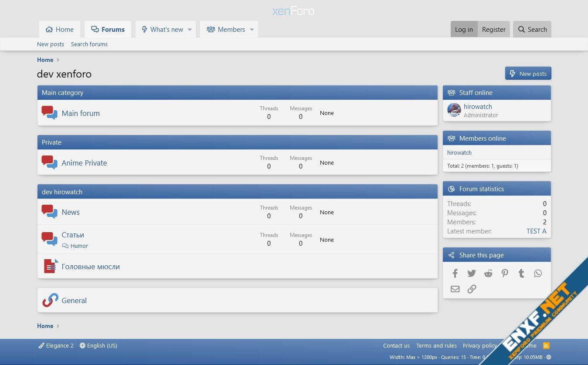Viewport: 588px width, 365px height.
Task: Select the Forums navigation tab
Action: pos(108,30)
